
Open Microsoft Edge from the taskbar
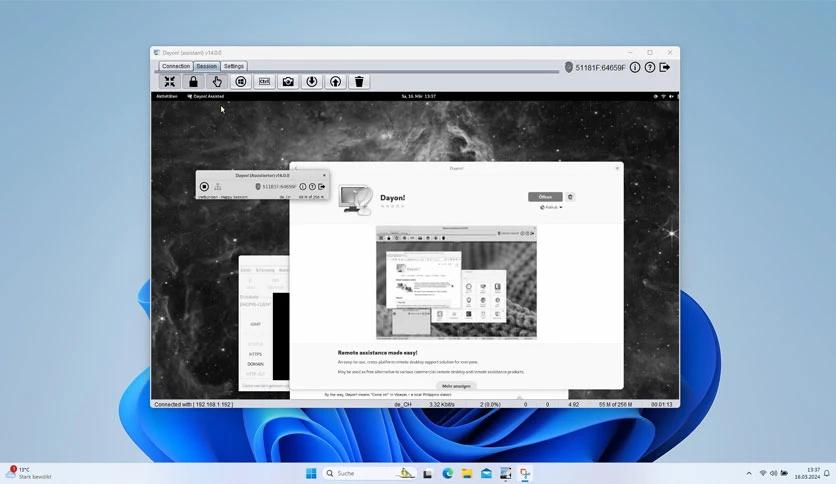coord(447,473)
